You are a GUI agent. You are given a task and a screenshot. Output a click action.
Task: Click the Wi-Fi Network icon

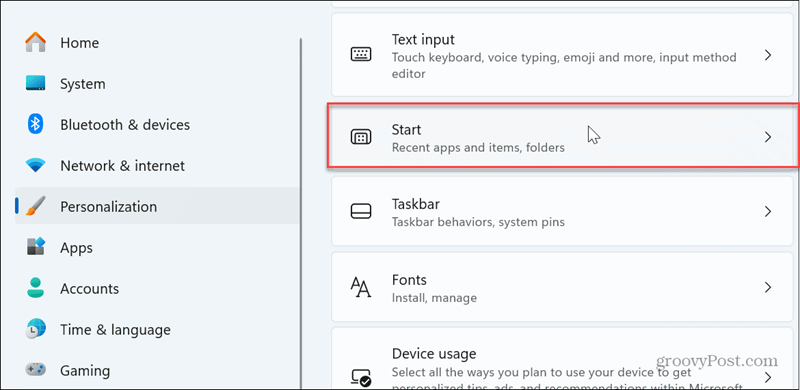pos(36,165)
